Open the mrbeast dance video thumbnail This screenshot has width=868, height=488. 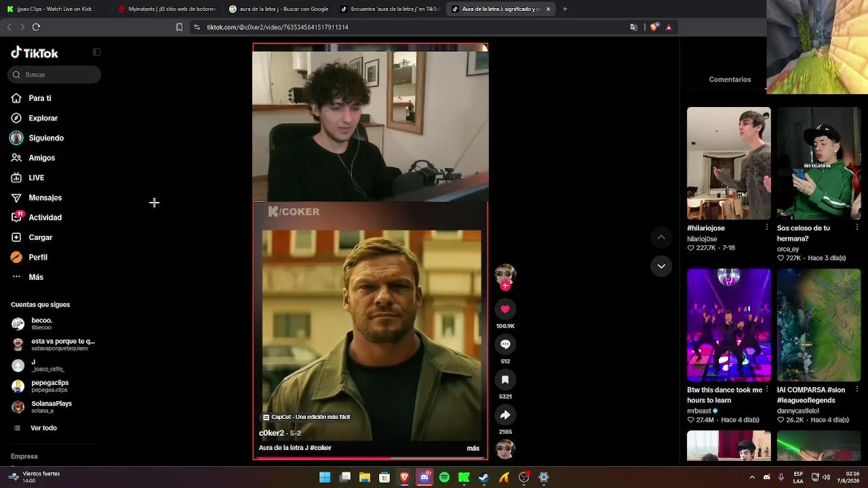click(x=729, y=325)
